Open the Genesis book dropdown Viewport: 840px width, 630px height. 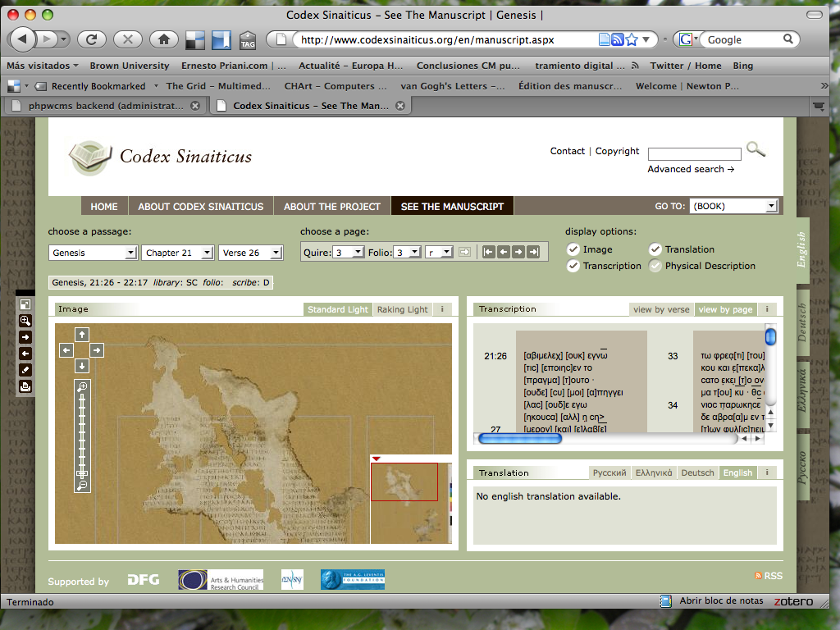93,253
